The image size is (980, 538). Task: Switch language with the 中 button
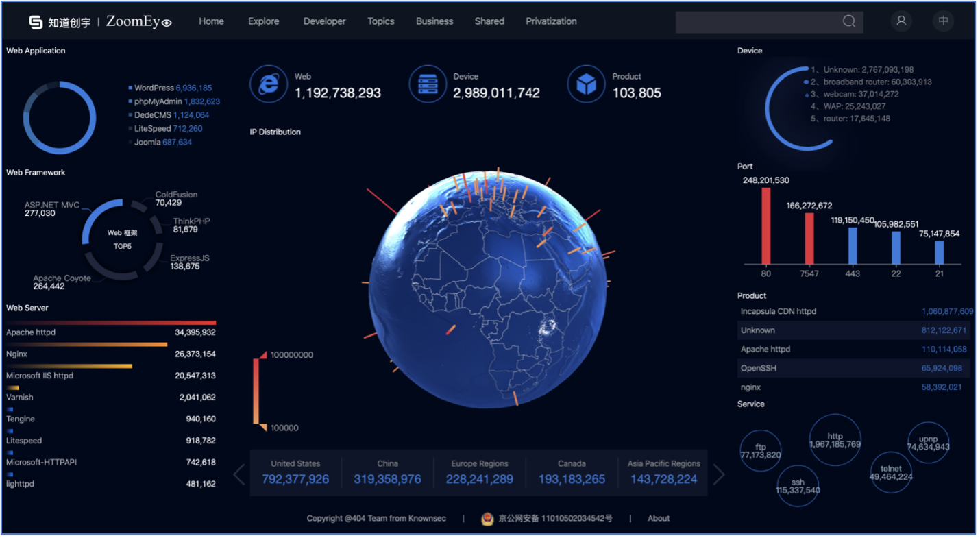943,21
